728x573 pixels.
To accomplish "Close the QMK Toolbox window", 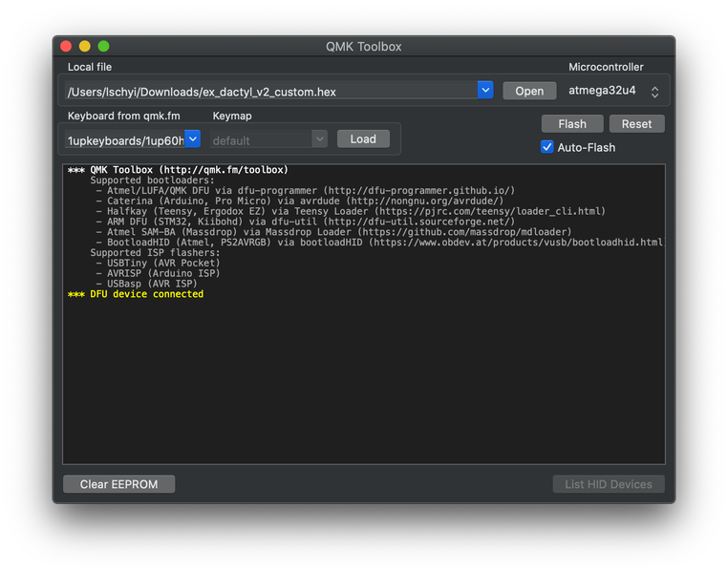I will point(66,46).
